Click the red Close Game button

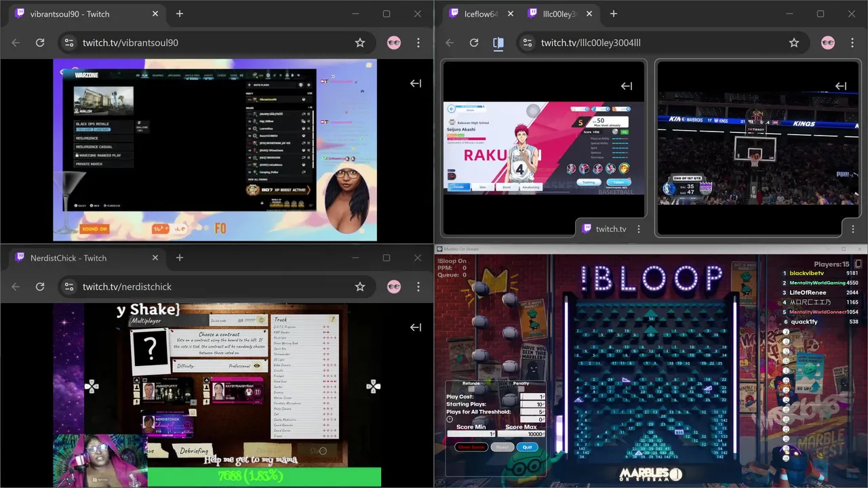pos(471,447)
